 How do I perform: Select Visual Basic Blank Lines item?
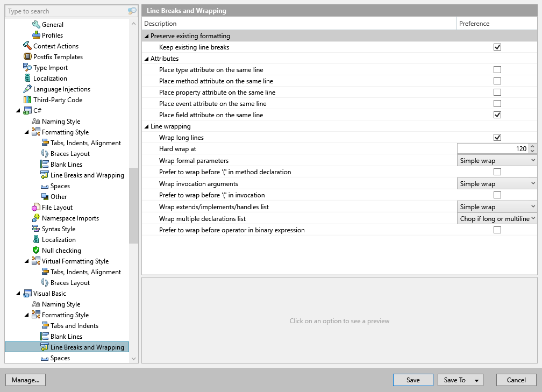[x=66, y=337]
